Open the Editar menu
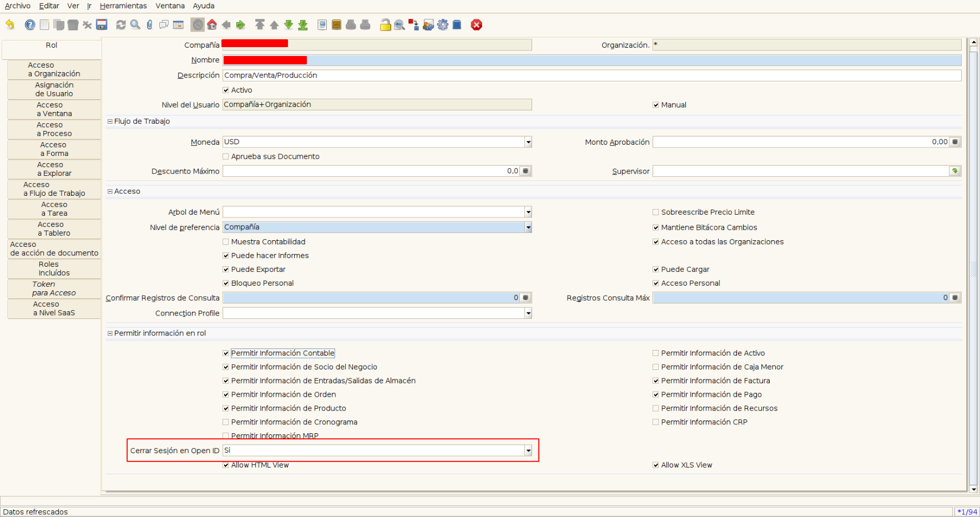The width and height of the screenshot is (980, 517). (x=49, y=6)
